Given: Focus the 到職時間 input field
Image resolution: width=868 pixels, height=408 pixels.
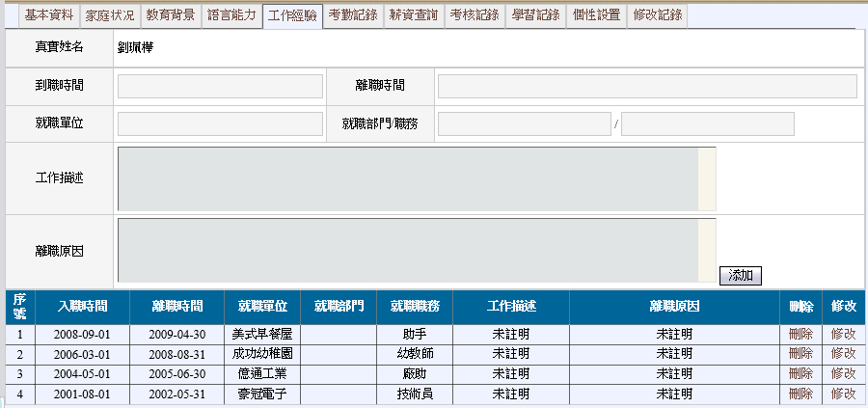Looking at the screenshot, I should [x=220, y=86].
